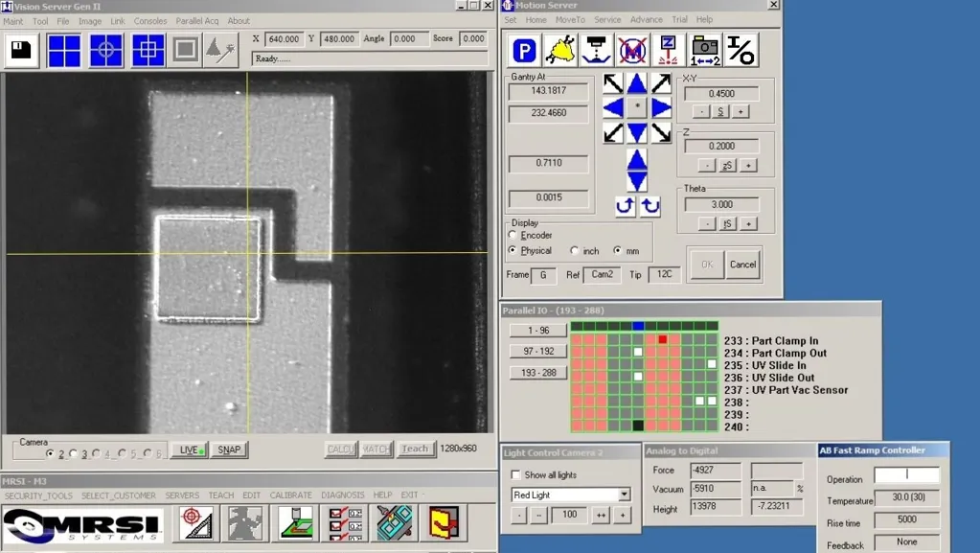Open the Cam2 reference selector
This screenshot has height=553, width=980.
point(602,274)
